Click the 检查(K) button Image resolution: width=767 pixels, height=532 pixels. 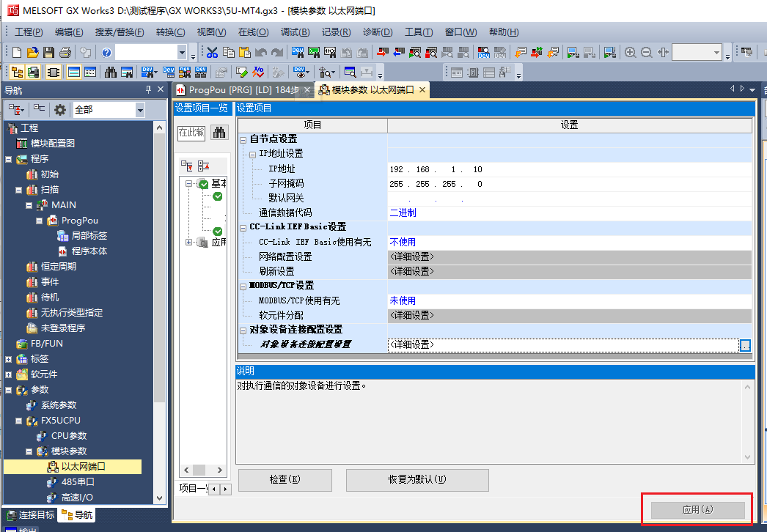(x=285, y=480)
